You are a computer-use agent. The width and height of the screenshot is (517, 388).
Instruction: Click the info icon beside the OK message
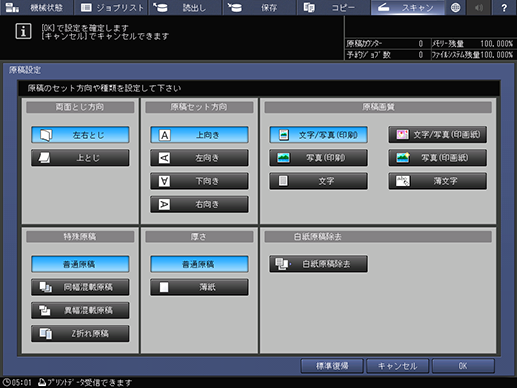click(23, 31)
